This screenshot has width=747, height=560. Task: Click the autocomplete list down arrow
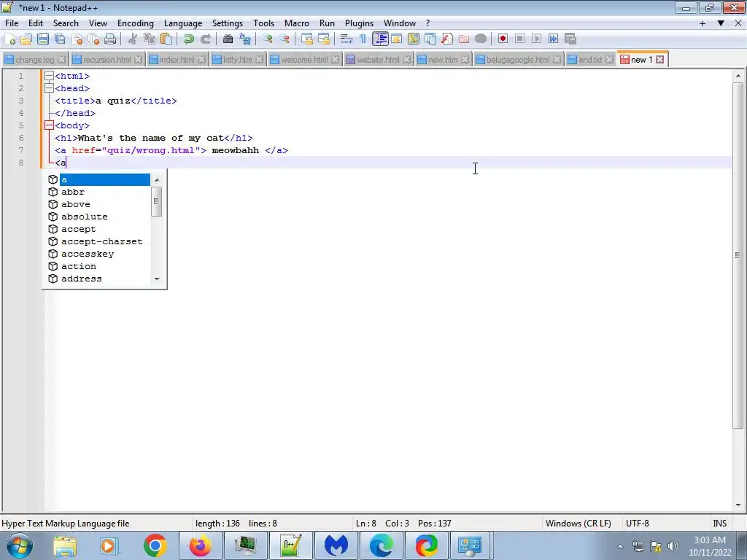(157, 279)
